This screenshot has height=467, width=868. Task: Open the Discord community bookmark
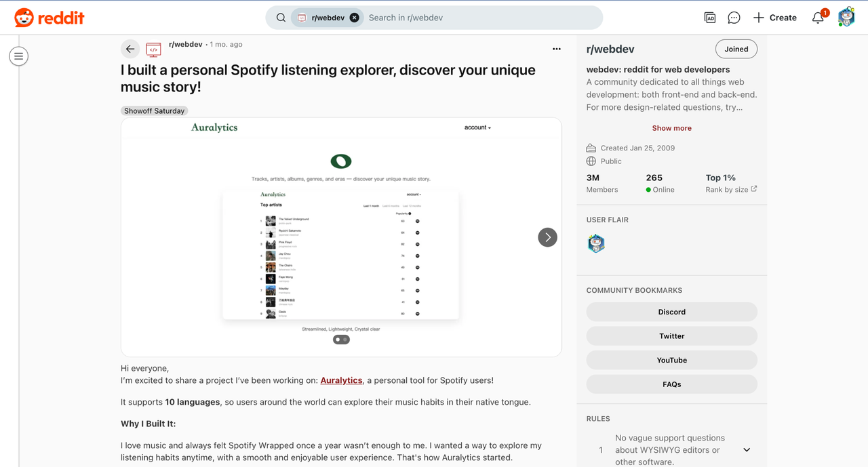[672, 312]
